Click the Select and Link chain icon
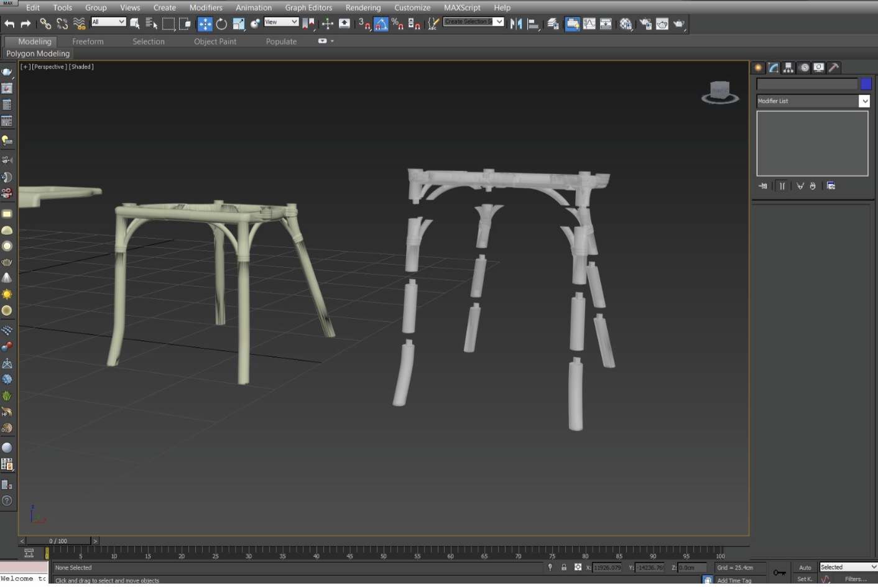Viewport: 878px width, 588px height. pos(45,24)
